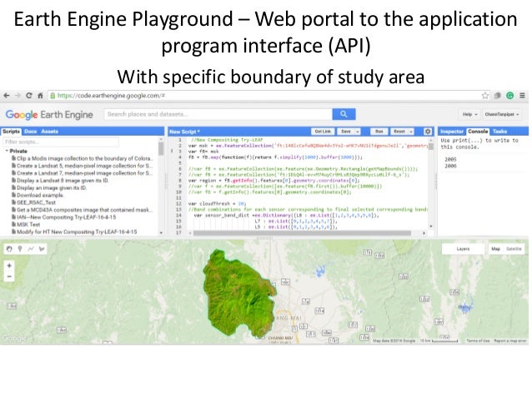Switch map to Satellite view
This screenshot has width=532, height=399.
514,249
